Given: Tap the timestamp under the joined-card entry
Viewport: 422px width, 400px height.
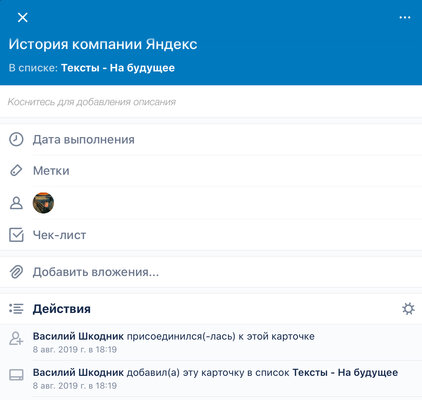Looking at the screenshot, I should click(75, 350).
